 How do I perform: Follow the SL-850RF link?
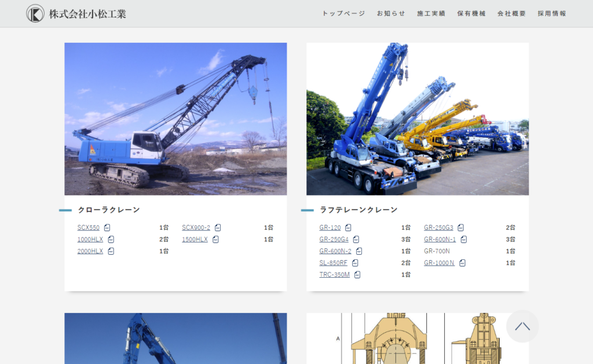tap(333, 263)
